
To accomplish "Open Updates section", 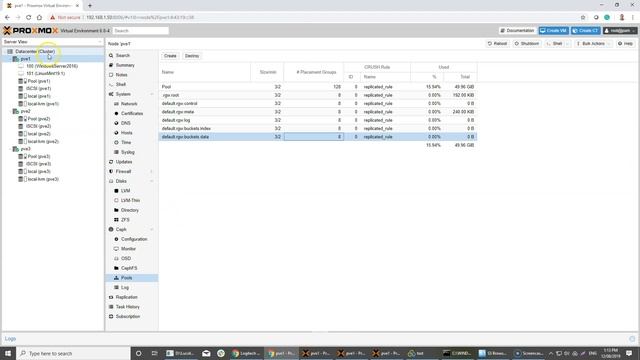I will tap(124, 162).
